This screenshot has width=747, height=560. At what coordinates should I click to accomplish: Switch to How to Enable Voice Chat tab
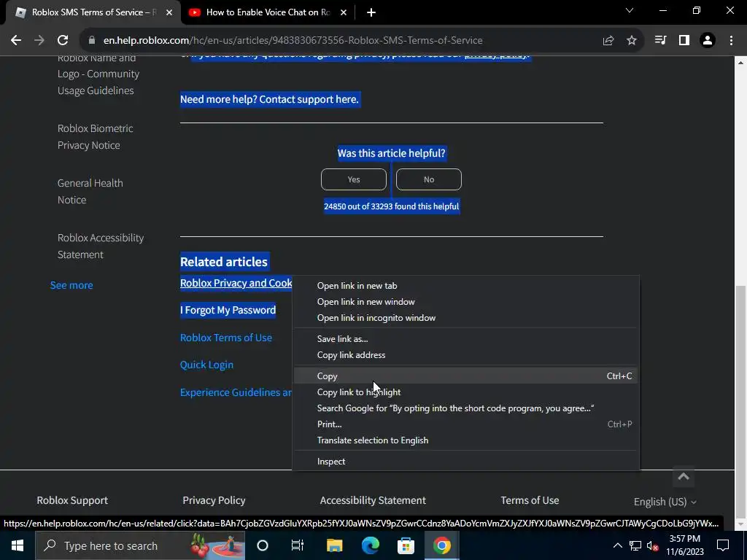click(268, 12)
